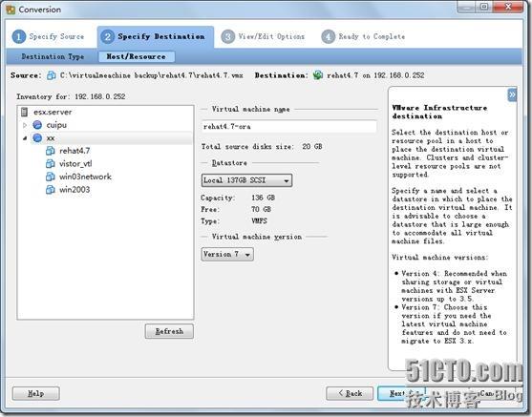The height and width of the screenshot is (417, 532).
Task: Expand the cuipu tree node
Action: (25, 125)
